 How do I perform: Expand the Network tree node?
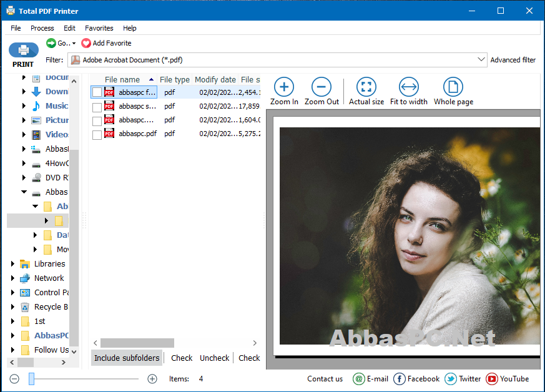pos(13,278)
